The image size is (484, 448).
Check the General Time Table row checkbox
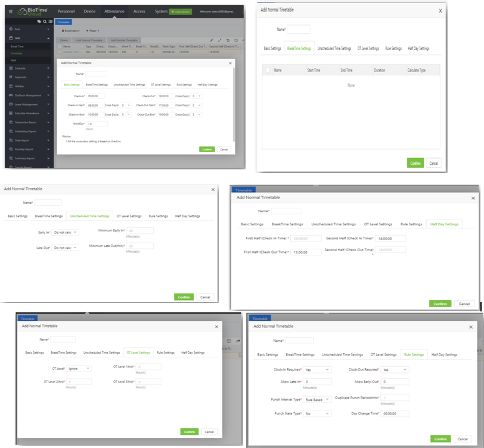[60, 52]
